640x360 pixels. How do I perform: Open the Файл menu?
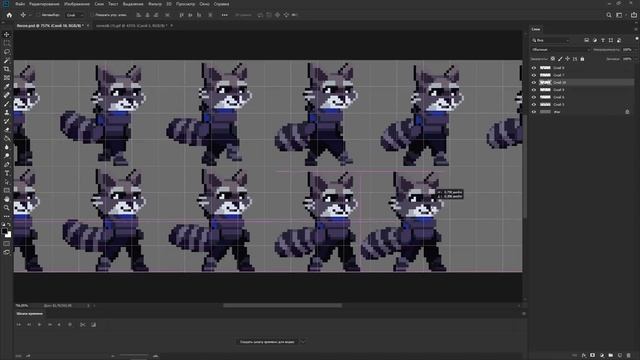tap(20, 4)
